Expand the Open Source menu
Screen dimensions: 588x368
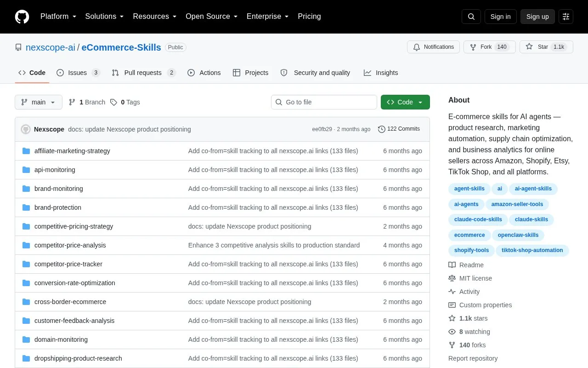coord(212,17)
